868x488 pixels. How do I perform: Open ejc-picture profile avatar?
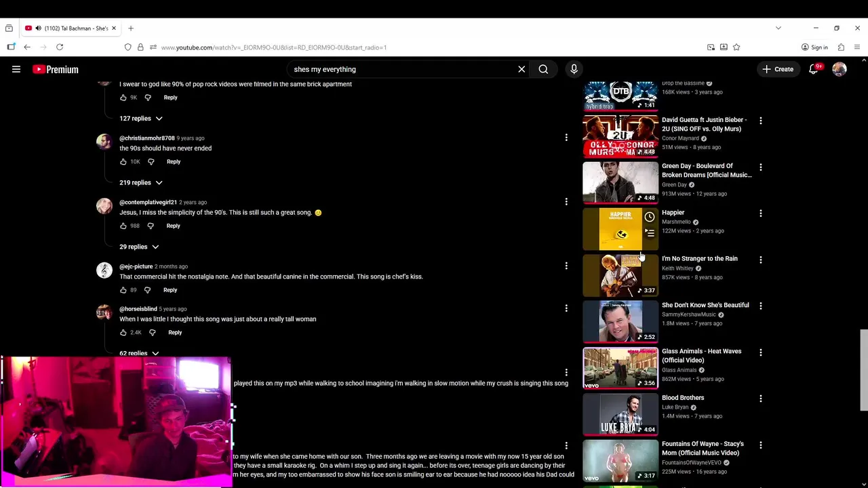click(104, 270)
